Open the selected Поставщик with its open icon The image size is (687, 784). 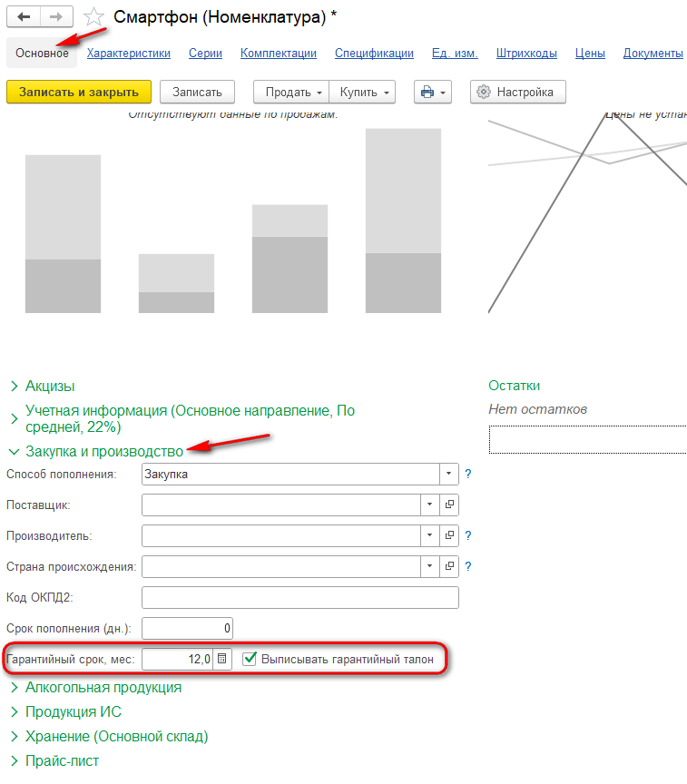[449, 505]
